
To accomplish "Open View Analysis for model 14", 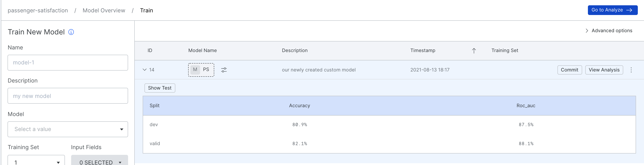I will [604, 70].
